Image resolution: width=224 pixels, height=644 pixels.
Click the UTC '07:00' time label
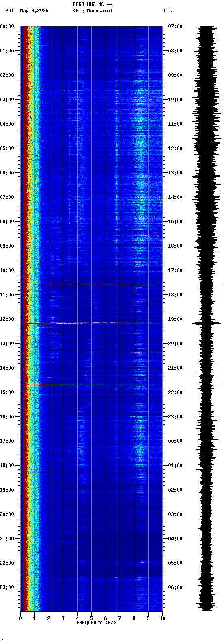[175, 26]
